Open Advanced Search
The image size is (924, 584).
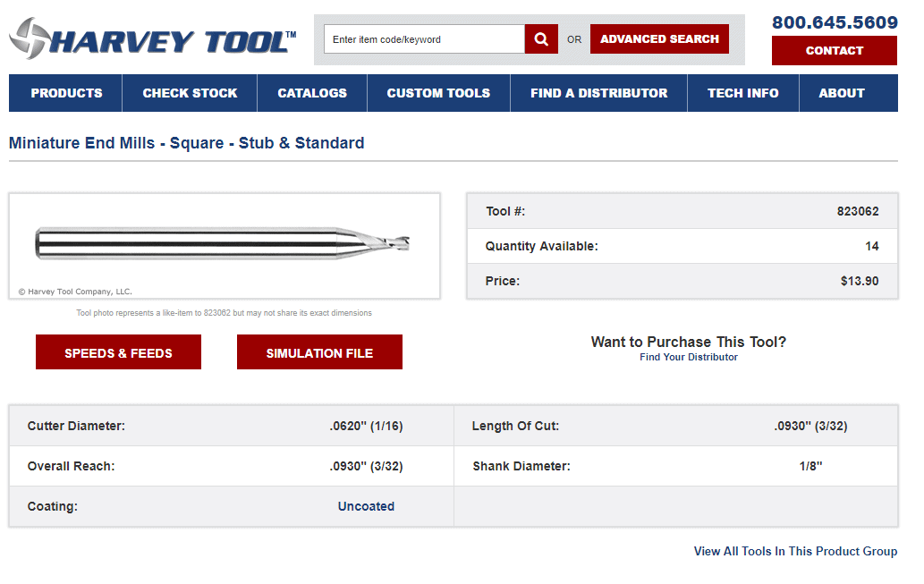pyautogui.click(x=659, y=38)
